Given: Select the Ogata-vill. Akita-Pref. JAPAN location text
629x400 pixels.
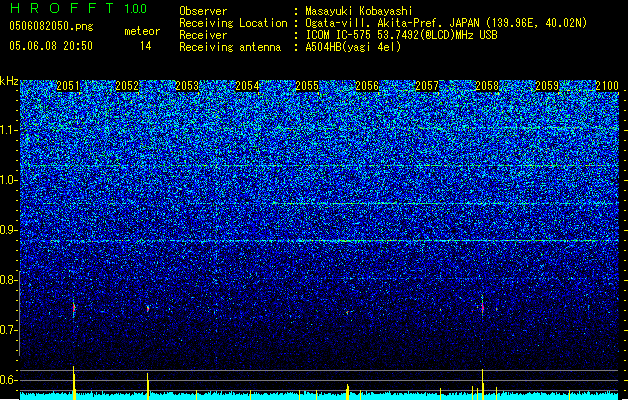Looking at the screenshot, I should pos(446,23).
